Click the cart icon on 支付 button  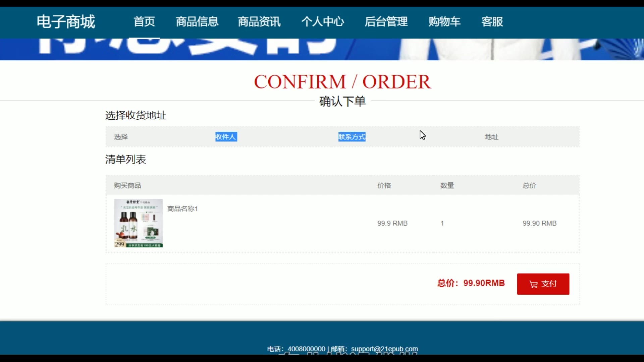click(x=533, y=285)
